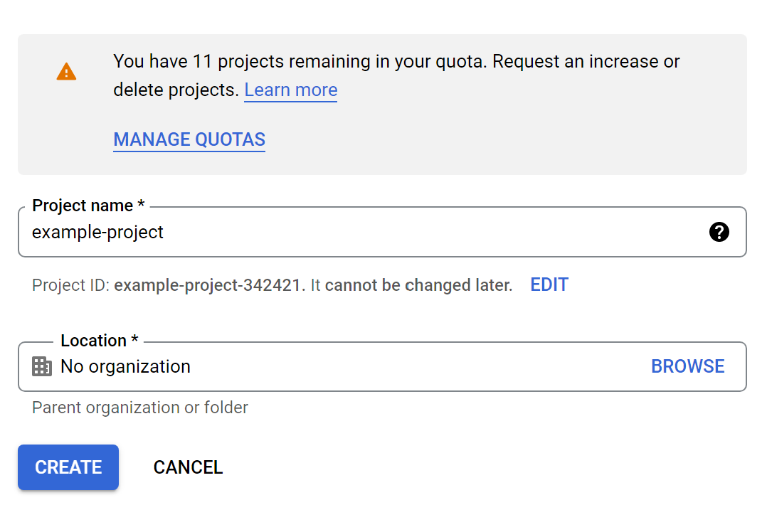Click the 'cannot be changed later' notice

(418, 285)
